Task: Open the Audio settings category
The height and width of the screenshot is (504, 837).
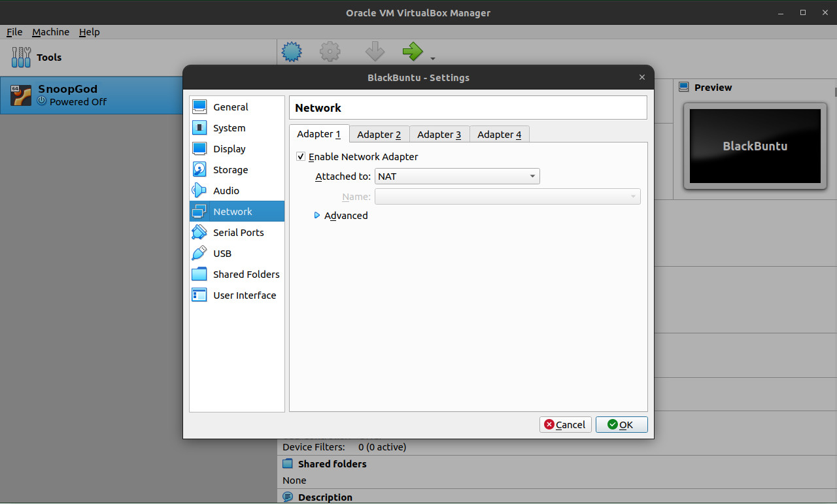Action: [237, 191]
